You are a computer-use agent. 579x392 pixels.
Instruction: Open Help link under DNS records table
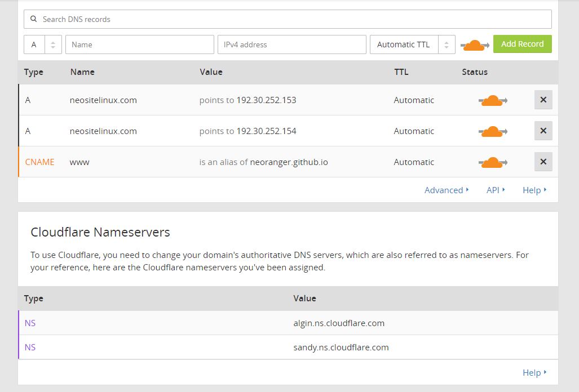coord(534,190)
